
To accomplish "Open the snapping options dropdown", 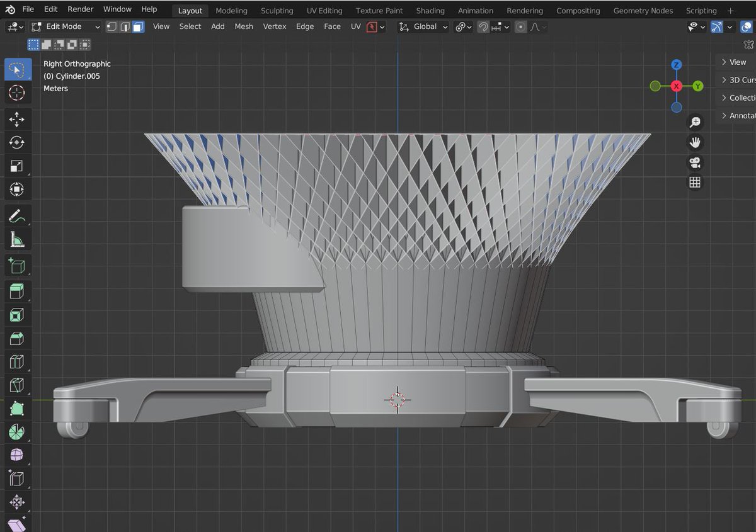I will pos(501,26).
